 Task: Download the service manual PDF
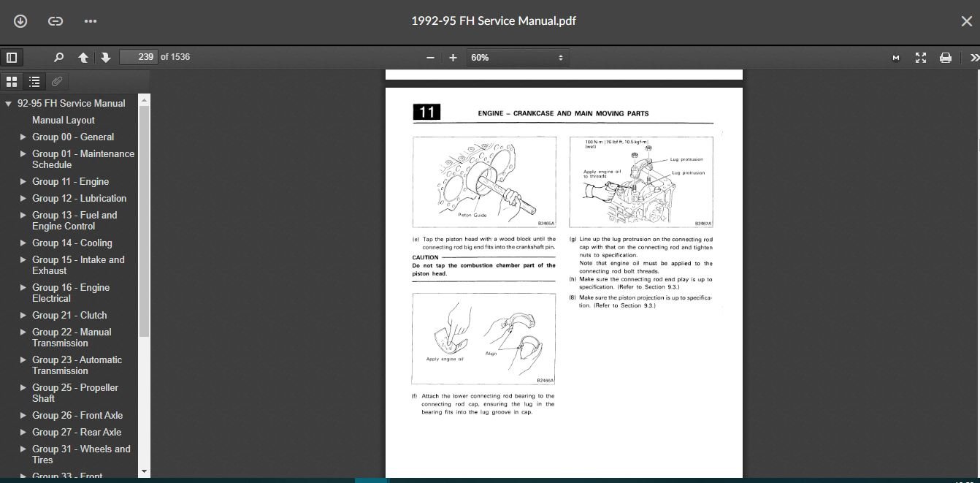coord(20,21)
